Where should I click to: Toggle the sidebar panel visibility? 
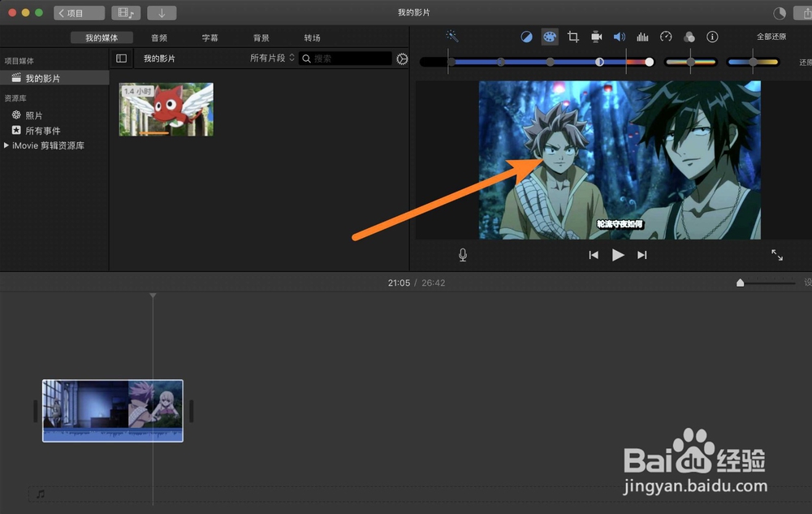121,58
